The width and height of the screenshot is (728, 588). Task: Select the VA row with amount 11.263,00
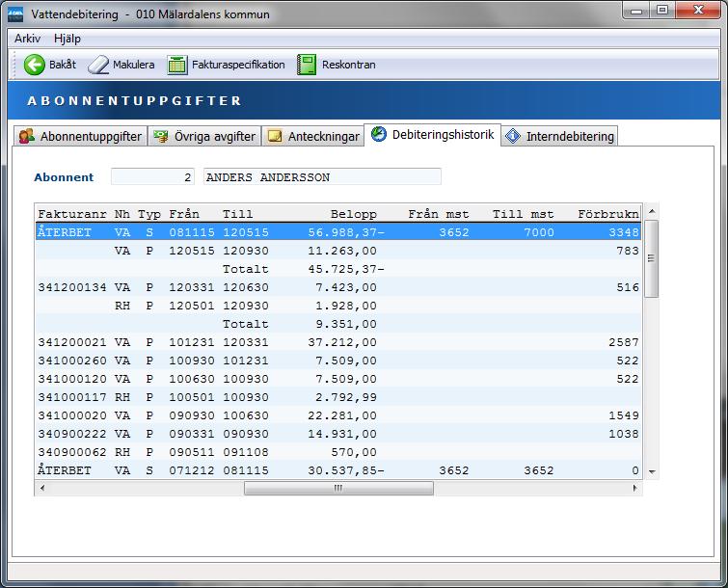pos(338,251)
